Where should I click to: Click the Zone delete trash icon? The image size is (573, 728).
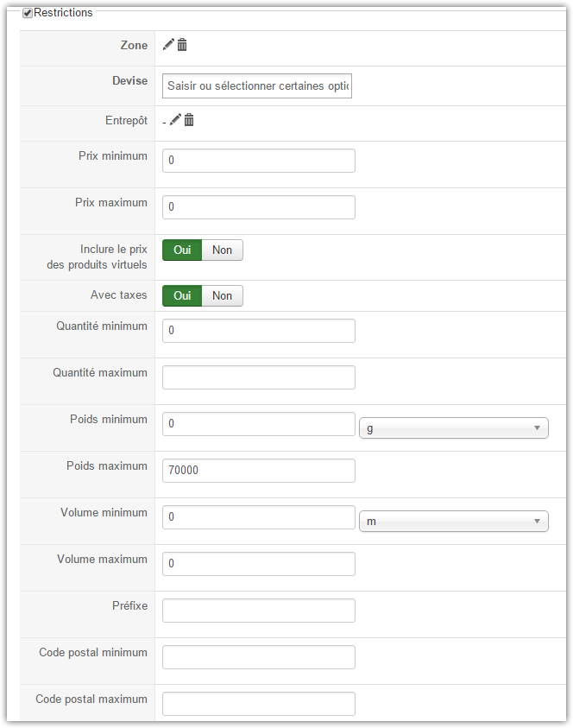(x=182, y=45)
